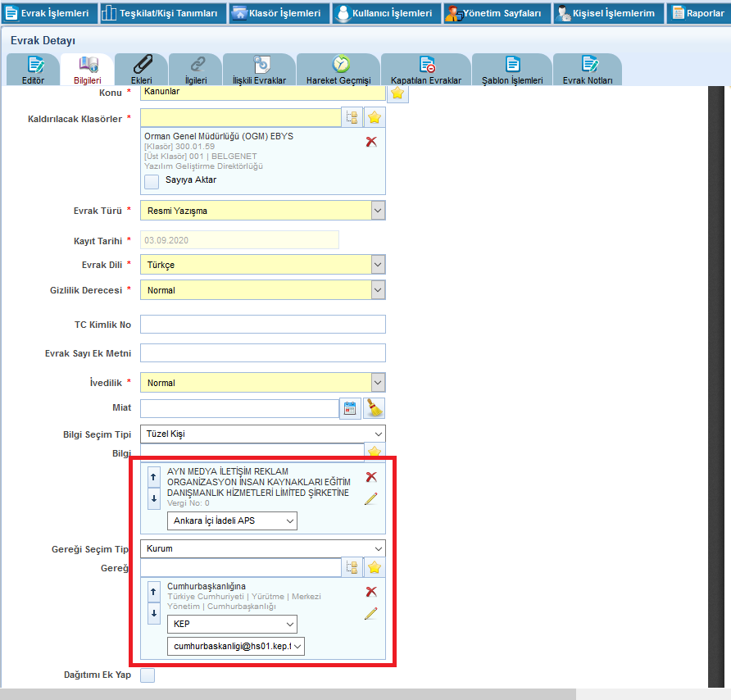Tick the Dağıtımı Ek Yap checkbox
Viewport: 731px width, 700px height.
point(148,675)
